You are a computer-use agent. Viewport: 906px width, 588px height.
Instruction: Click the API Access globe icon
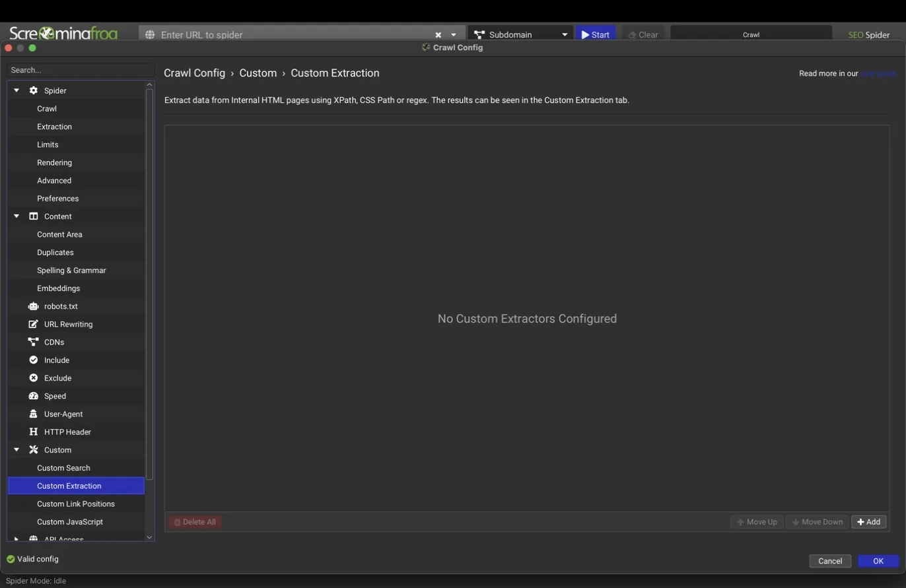(x=34, y=539)
